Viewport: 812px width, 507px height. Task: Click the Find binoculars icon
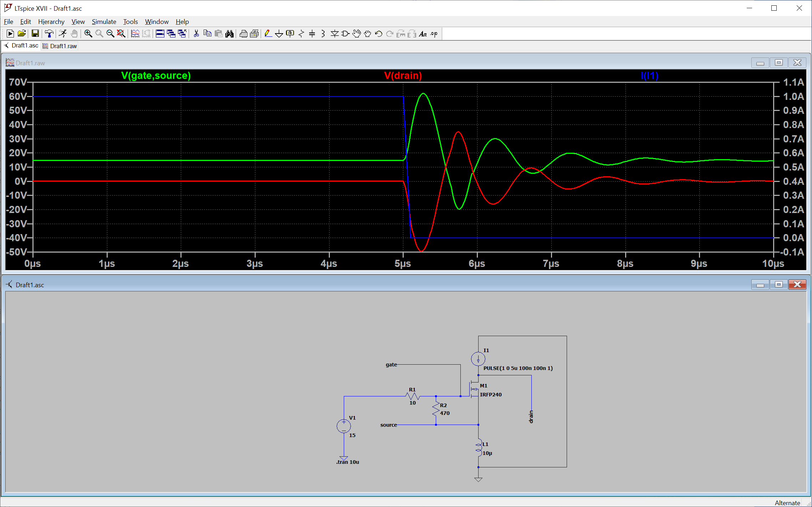pyautogui.click(x=229, y=34)
